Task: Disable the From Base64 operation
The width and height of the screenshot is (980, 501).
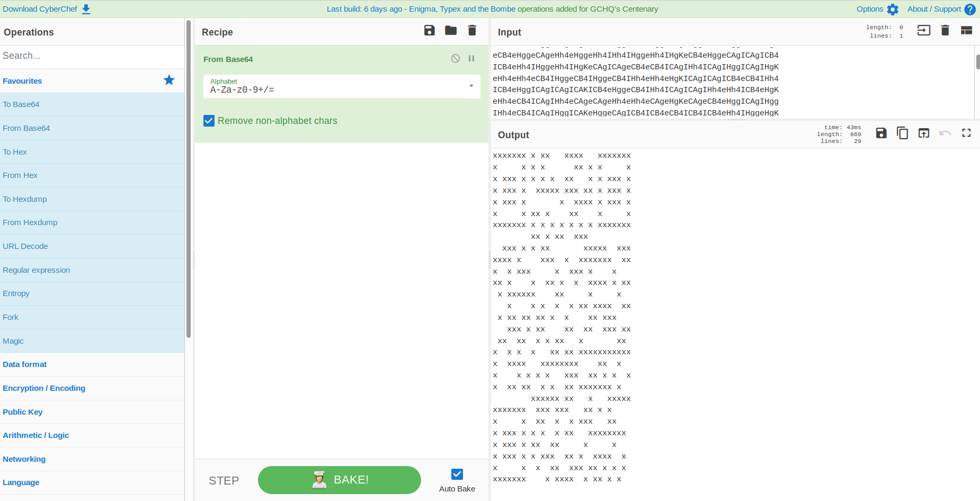Action: [455, 59]
